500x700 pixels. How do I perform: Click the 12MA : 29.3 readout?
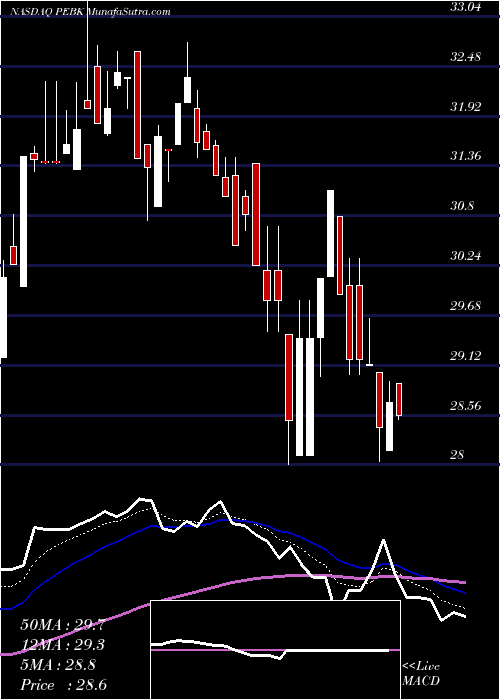pyautogui.click(x=63, y=646)
